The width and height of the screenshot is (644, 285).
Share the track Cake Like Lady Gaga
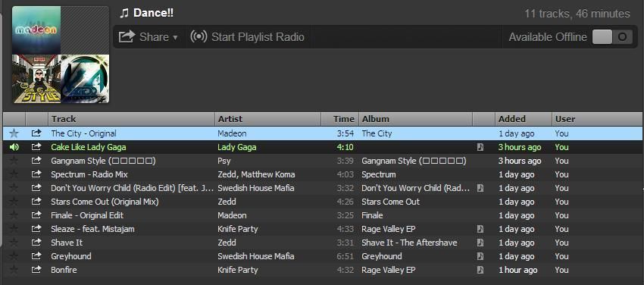36,146
